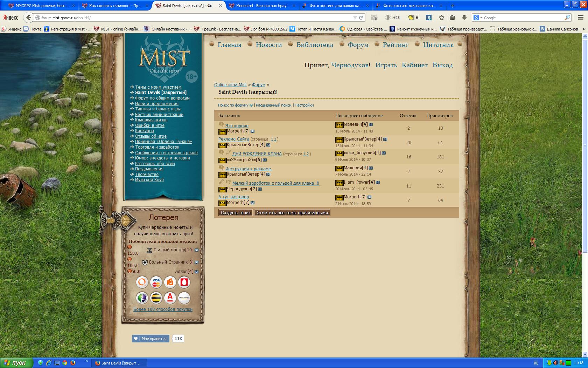
Task: Launch Google Chrome from quick launch
Action: point(64,363)
